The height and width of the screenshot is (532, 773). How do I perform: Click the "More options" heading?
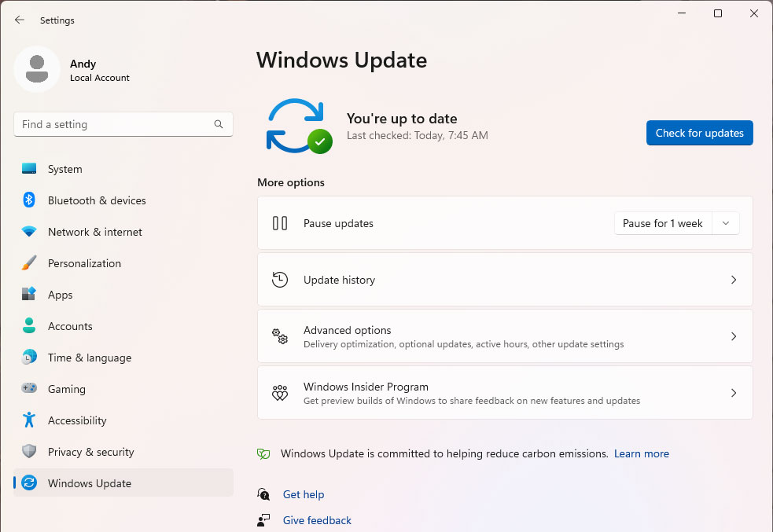click(x=291, y=182)
